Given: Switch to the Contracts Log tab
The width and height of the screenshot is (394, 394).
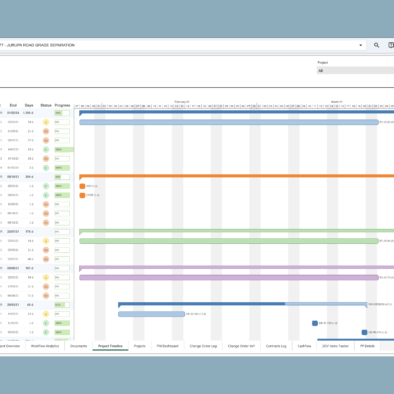Looking at the screenshot, I should [x=276, y=346].
